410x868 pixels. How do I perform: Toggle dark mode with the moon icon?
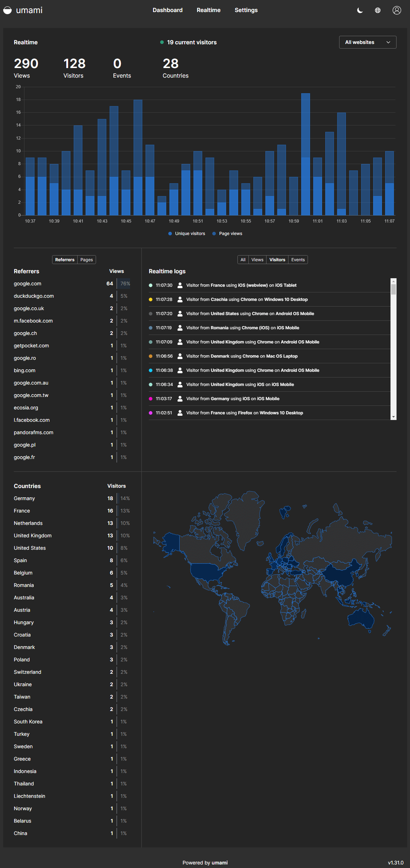click(360, 10)
